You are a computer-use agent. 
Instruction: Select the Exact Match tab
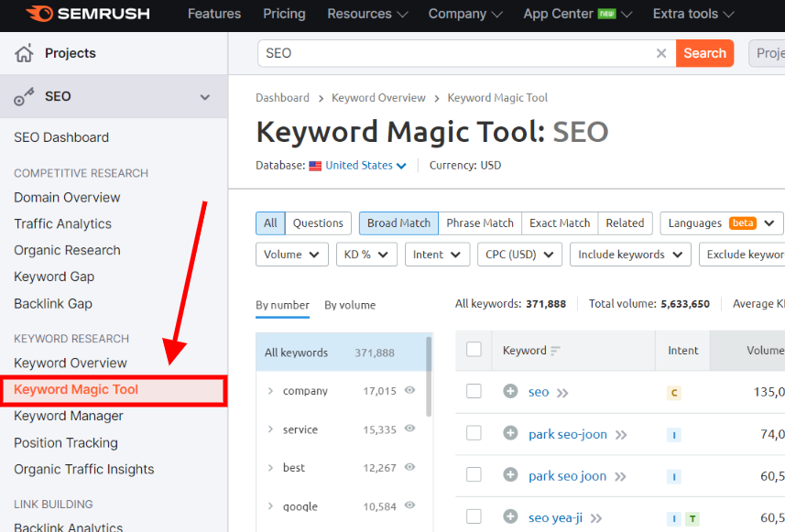(x=560, y=223)
